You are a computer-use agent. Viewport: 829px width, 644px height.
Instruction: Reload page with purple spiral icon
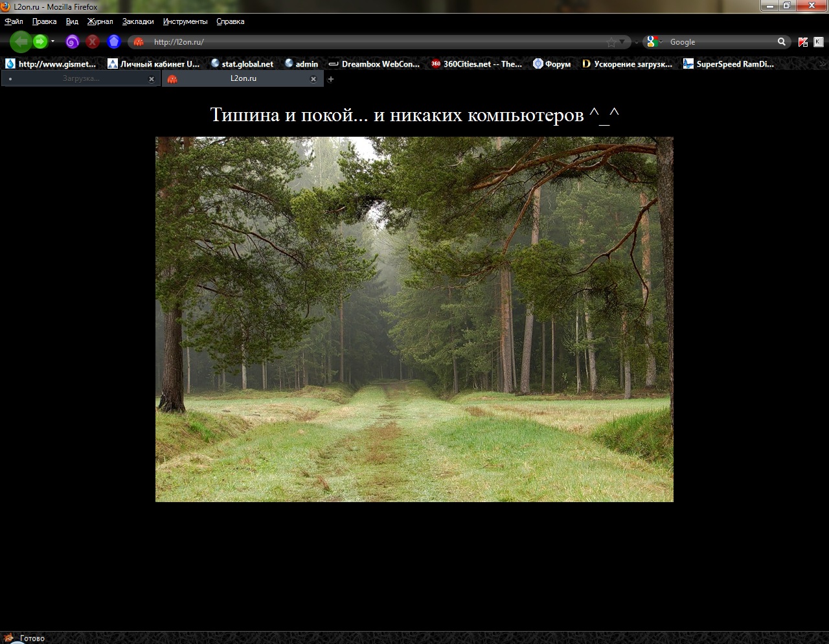point(73,42)
